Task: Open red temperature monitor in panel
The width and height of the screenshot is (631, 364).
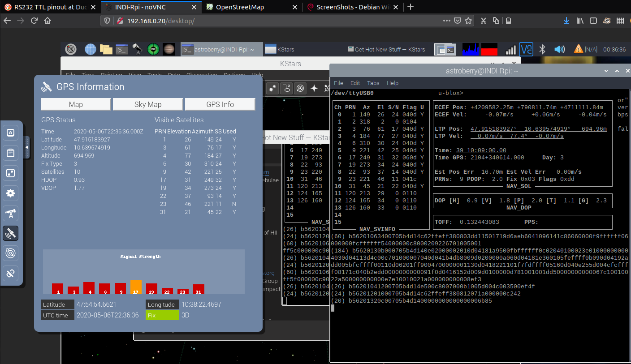Action: (489, 49)
